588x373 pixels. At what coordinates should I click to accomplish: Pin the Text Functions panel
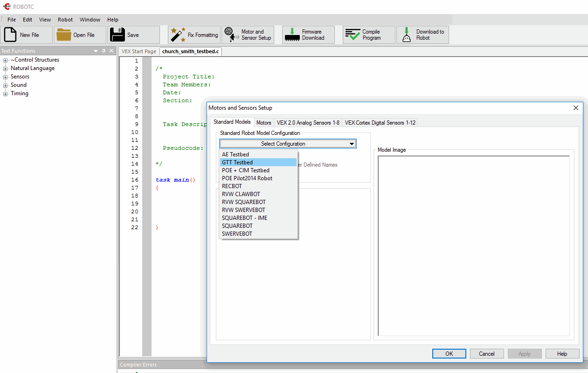(x=104, y=51)
